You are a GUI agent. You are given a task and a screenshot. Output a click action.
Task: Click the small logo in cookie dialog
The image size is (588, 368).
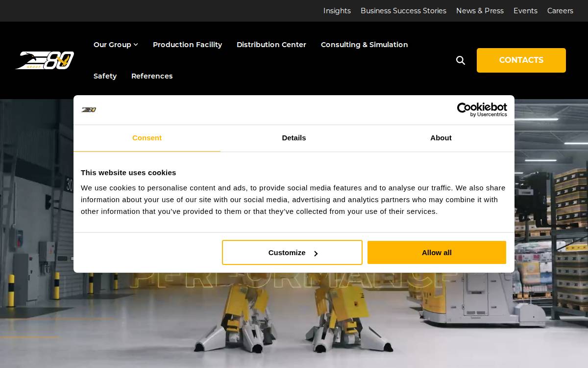coord(89,110)
